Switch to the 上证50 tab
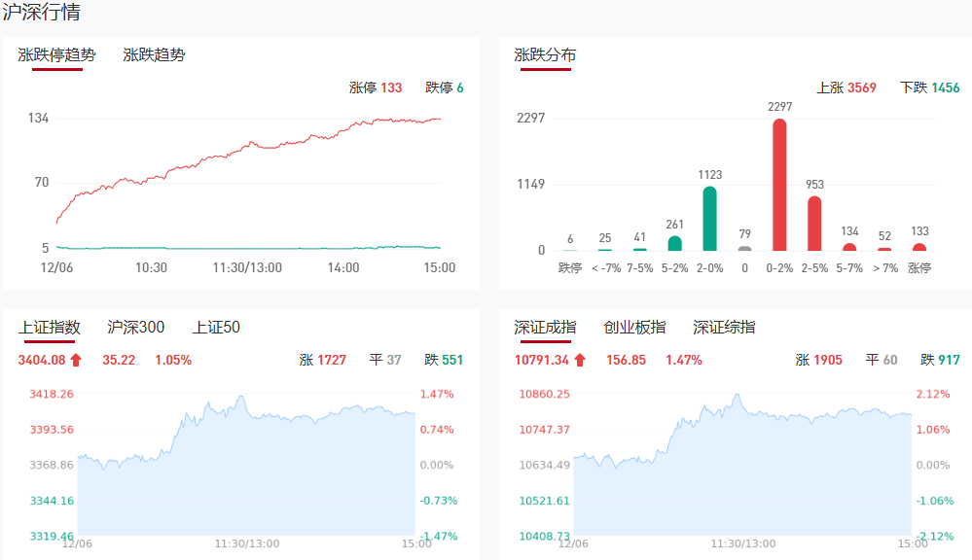This screenshot has height=560, width=972. [x=216, y=328]
